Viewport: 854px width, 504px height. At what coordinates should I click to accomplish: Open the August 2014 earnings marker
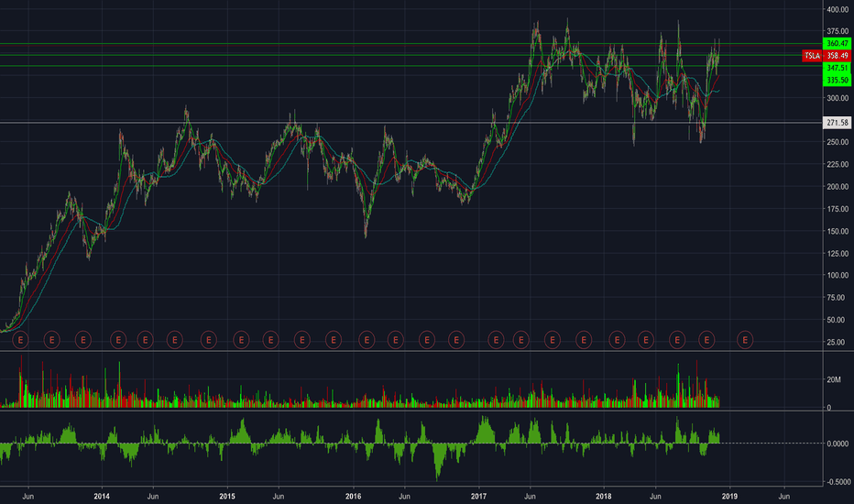click(175, 341)
